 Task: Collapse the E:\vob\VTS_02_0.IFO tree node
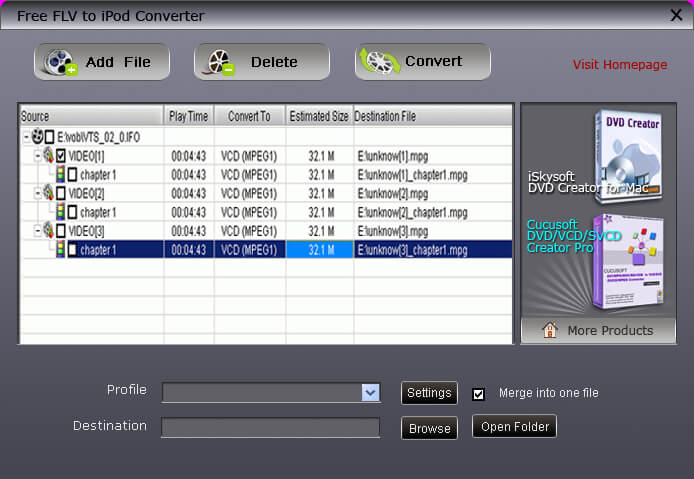click(x=26, y=136)
